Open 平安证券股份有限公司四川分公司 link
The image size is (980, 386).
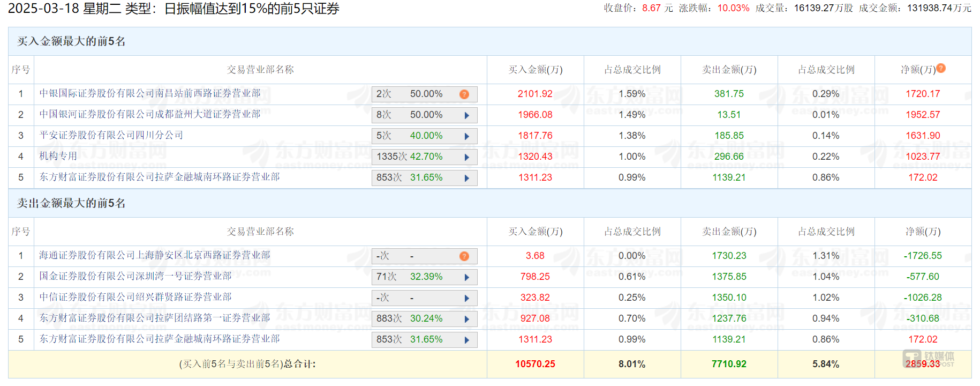tap(111, 135)
